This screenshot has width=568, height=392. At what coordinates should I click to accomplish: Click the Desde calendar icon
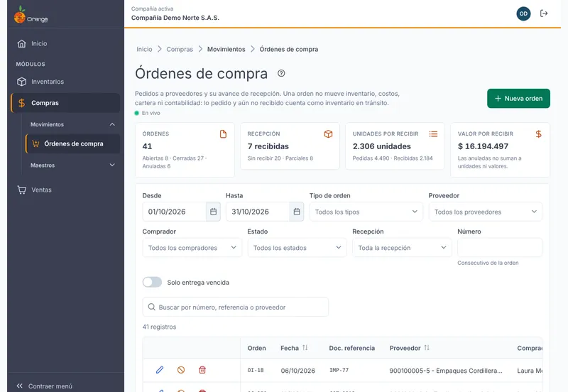214,212
